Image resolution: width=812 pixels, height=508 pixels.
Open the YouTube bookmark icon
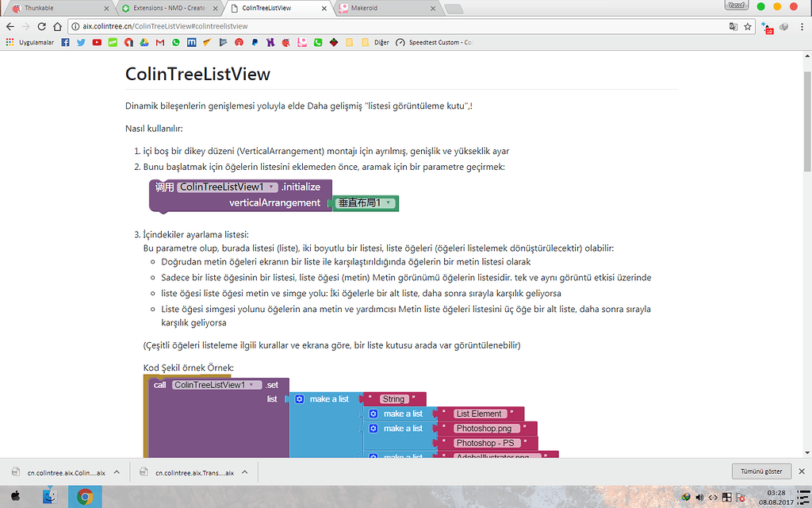click(x=97, y=42)
